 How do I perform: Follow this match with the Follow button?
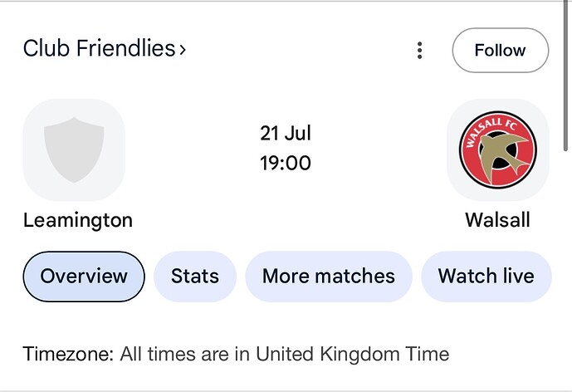(x=500, y=51)
